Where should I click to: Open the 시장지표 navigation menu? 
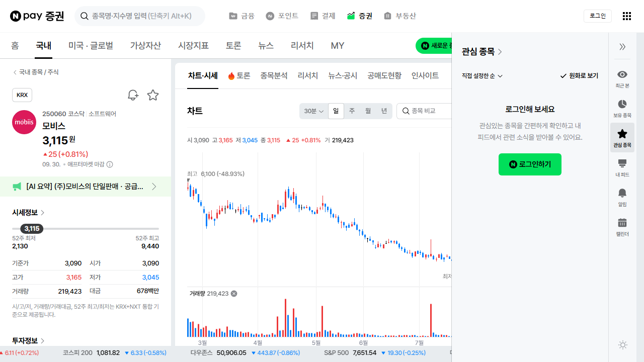click(193, 46)
